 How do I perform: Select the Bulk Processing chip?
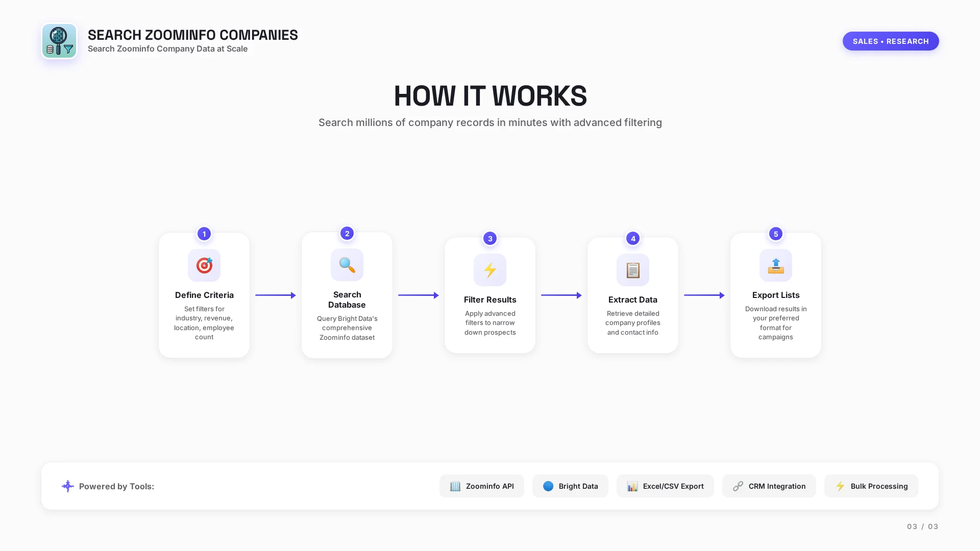pyautogui.click(x=871, y=486)
